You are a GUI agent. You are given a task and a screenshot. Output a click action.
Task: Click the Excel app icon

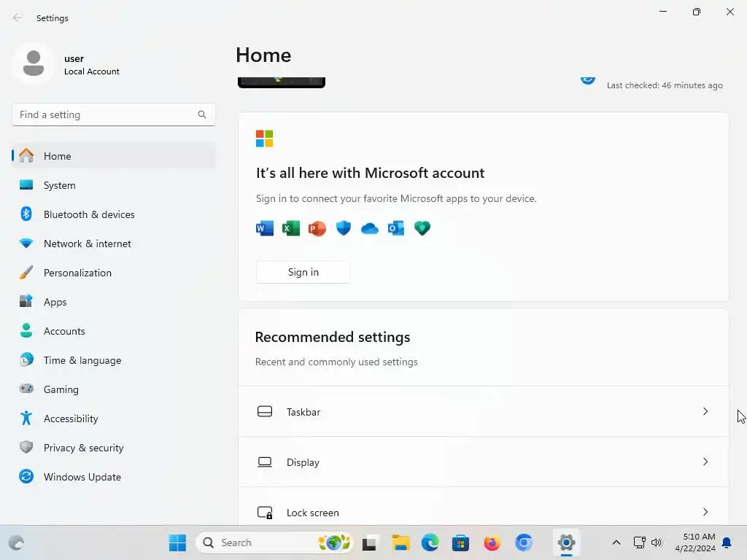pos(290,228)
